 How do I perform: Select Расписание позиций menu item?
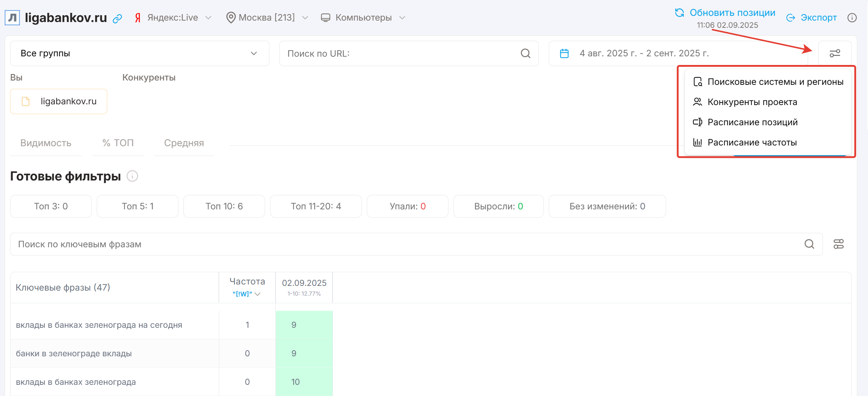(x=768, y=122)
